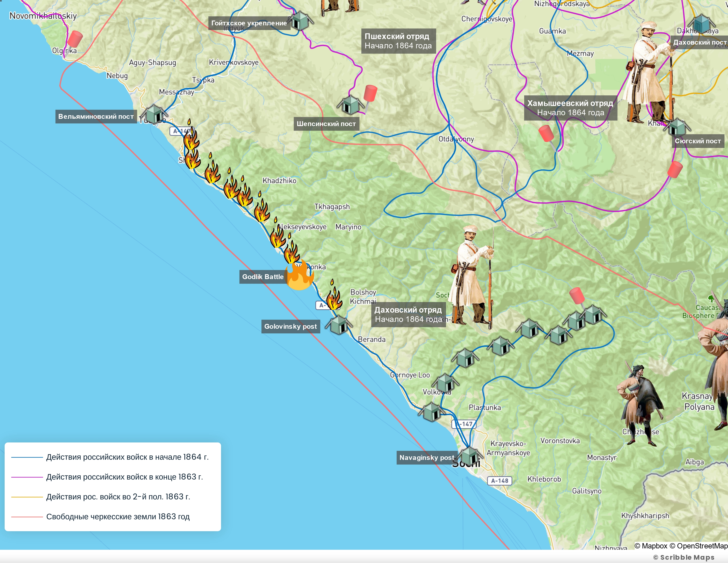The image size is (728, 563).
Task: Click the Tkhagapsh place name
Action: click(332, 207)
